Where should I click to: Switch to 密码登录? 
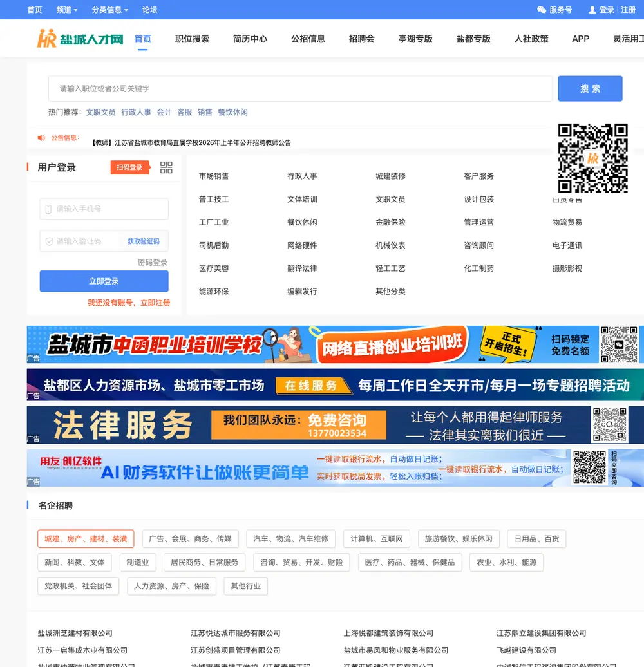153,263
